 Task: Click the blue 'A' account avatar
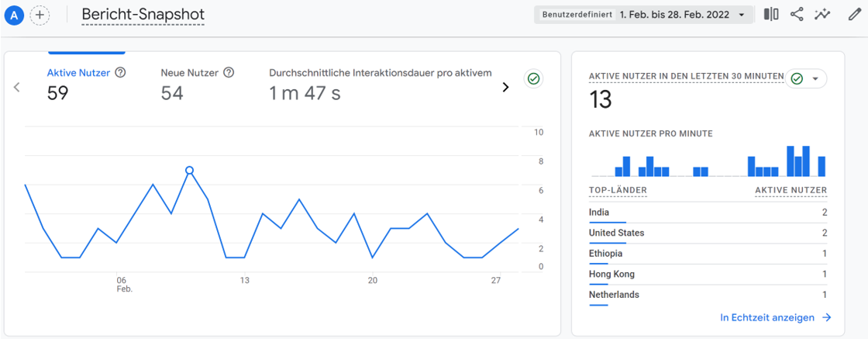coord(13,15)
